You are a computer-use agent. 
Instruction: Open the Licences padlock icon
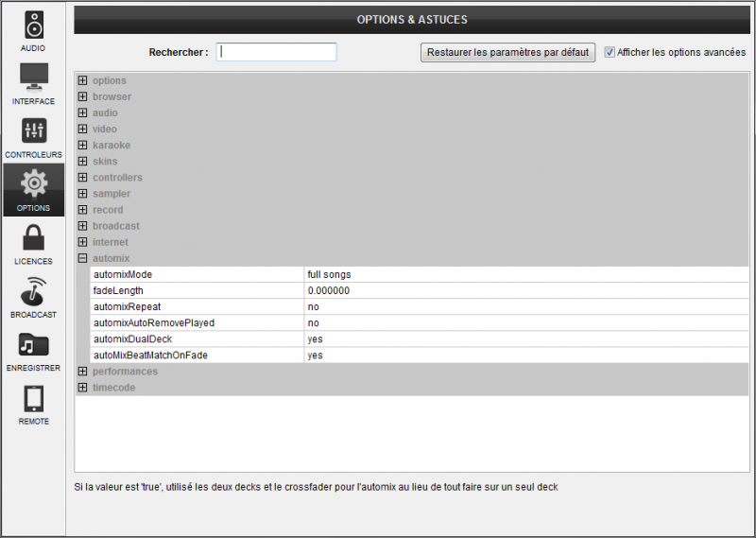[x=33, y=238]
